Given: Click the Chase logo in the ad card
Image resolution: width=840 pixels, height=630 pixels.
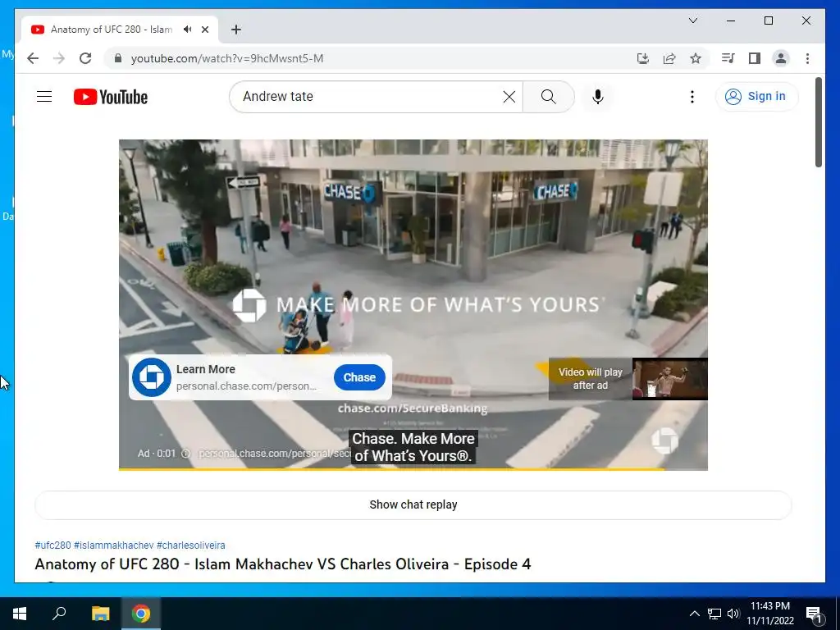Looking at the screenshot, I should pyautogui.click(x=152, y=377).
